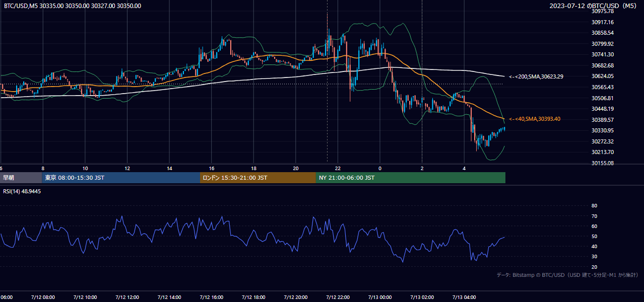
Task: Click the RSI(14) 48.9445 indicator label
Action: point(22,191)
